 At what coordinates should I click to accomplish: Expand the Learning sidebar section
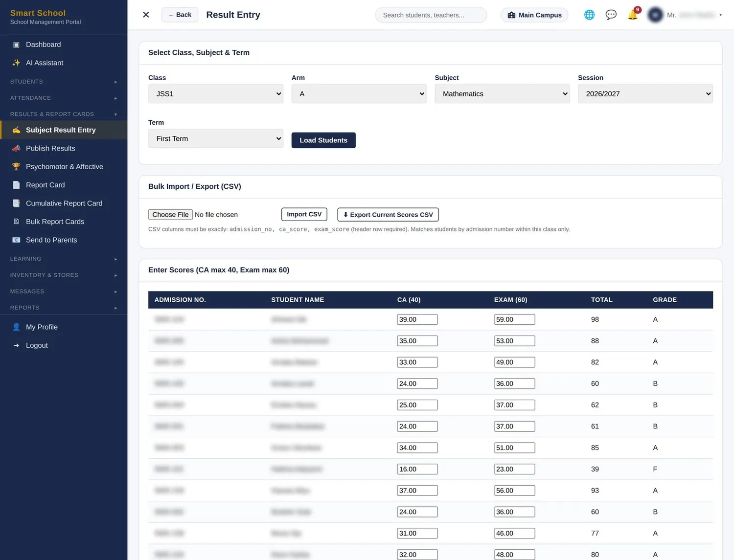coord(64,259)
